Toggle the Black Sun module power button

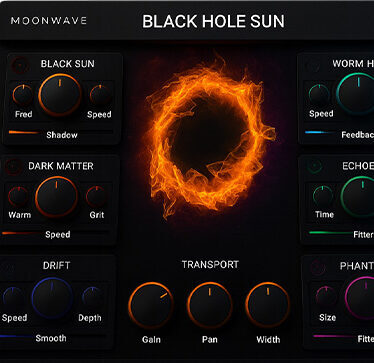19,66
